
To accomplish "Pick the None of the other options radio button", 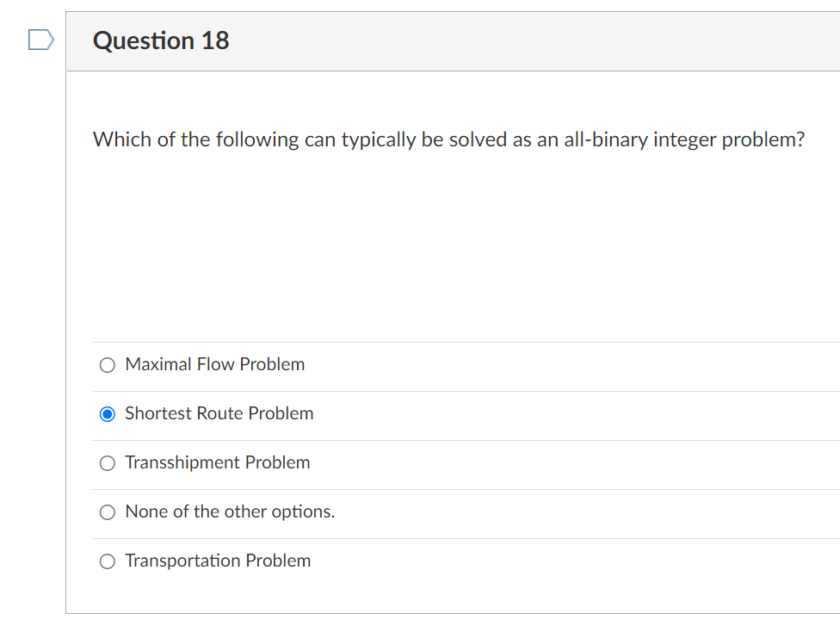I will [108, 512].
